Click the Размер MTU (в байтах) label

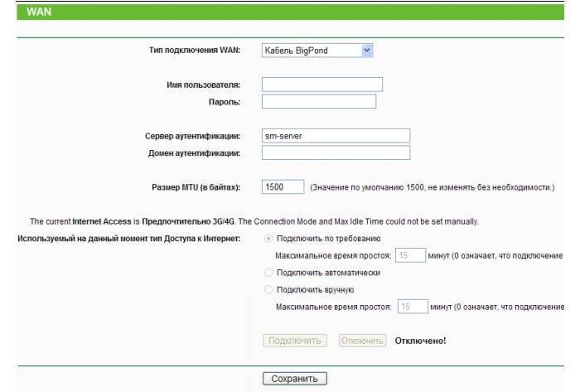click(196, 187)
